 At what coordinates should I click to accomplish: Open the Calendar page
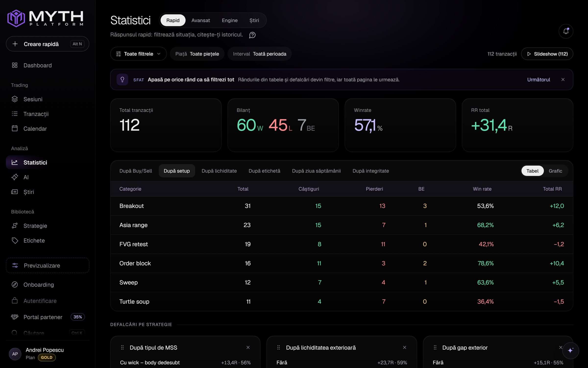tap(48, 129)
